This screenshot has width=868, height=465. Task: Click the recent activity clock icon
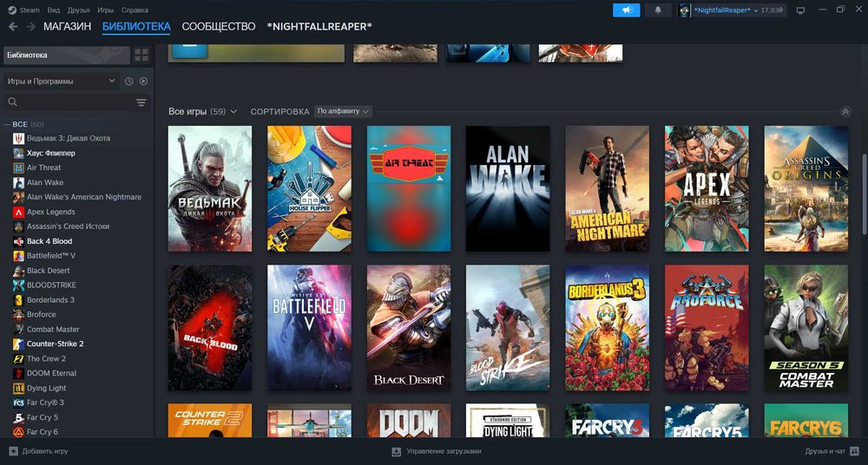tap(129, 82)
